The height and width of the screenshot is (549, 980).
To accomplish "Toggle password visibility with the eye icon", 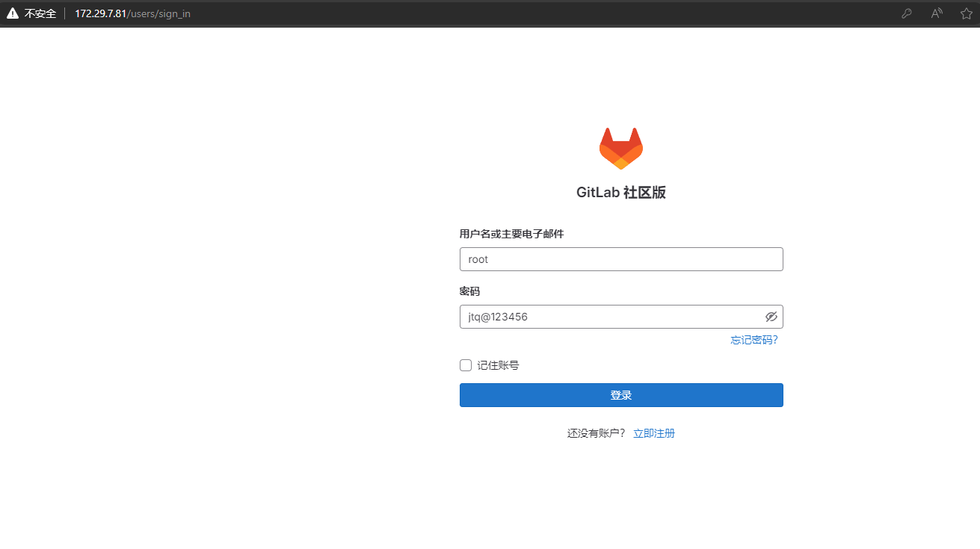I will 771,317.
